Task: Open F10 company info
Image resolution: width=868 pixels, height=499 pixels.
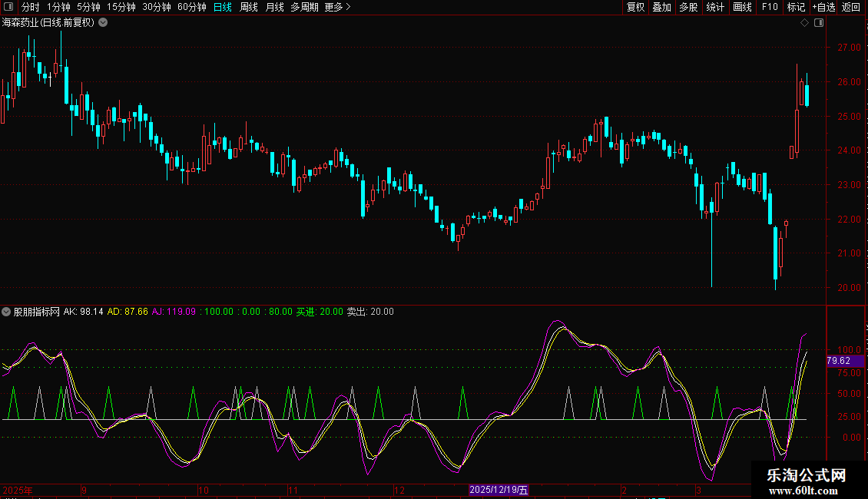Action: (769, 7)
